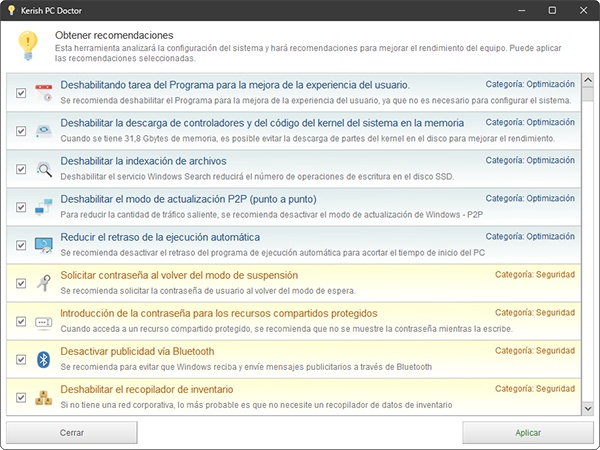Viewport: 600px width, 450px height.
Task: Select title Deshabilitando tarea del Programa para la mejora
Action: 235,85
